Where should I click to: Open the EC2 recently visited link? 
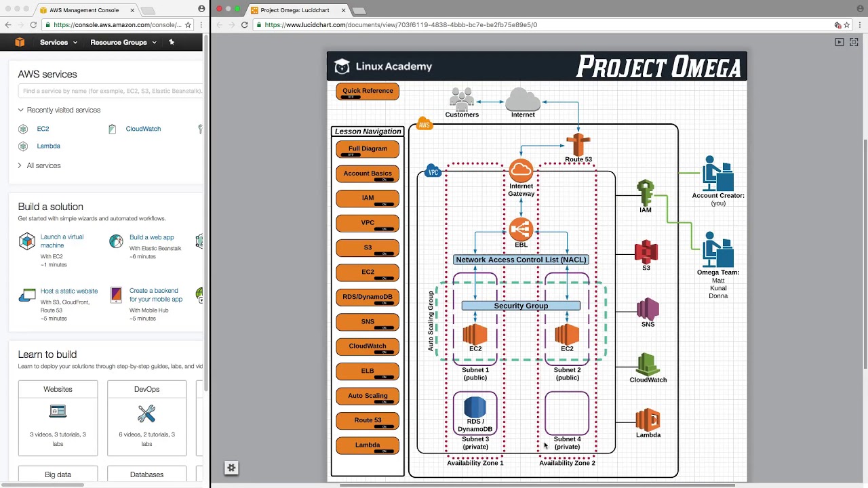pyautogui.click(x=43, y=129)
